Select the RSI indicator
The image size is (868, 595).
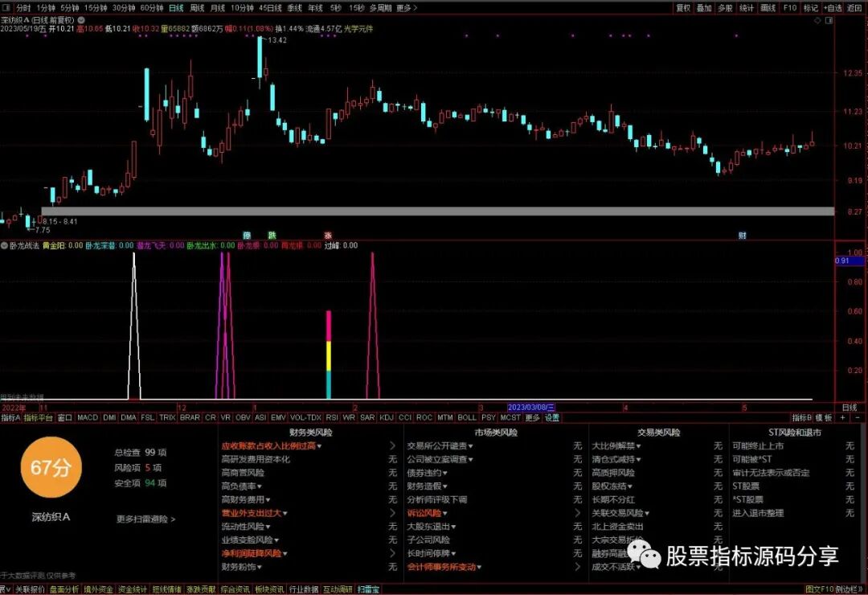click(x=332, y=418)
